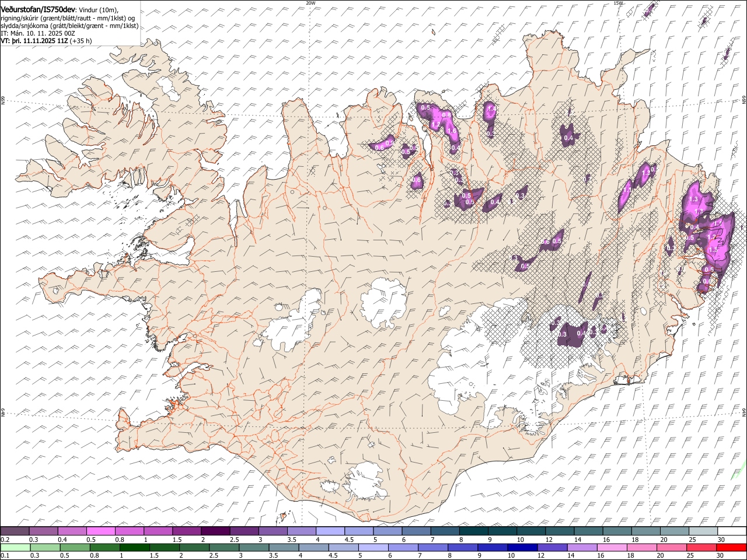The width and height of the screenshot is (747, 560).
Task: Click the 20W longitude label at top
Action: click(x=310, y=3)
